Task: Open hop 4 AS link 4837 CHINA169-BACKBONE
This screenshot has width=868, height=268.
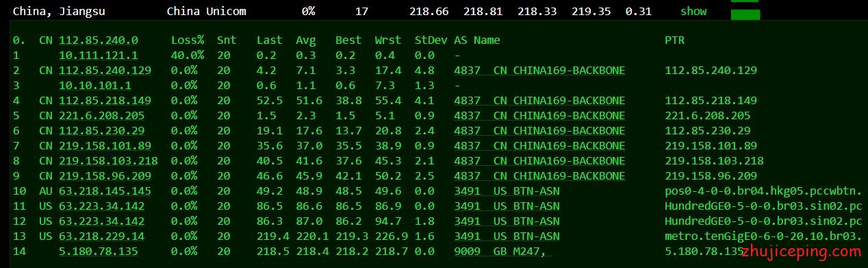Action: [x=539, y=100]
